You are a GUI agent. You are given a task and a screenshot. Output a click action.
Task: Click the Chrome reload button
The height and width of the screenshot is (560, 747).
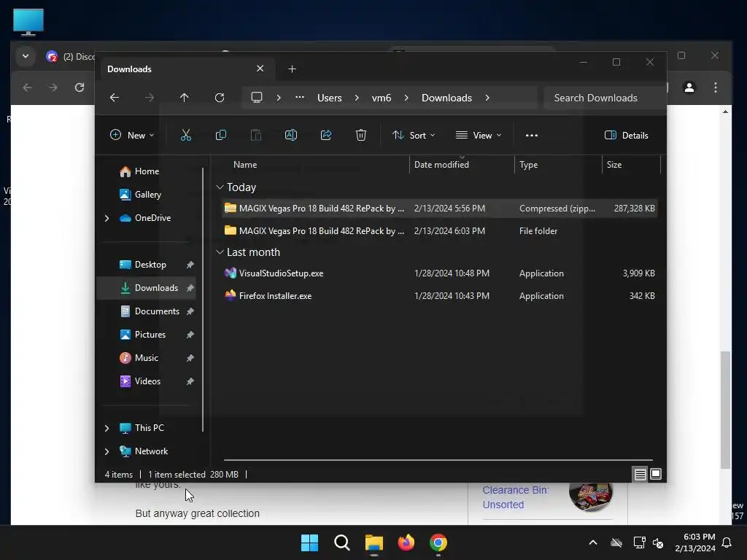(x=80, y=87)
